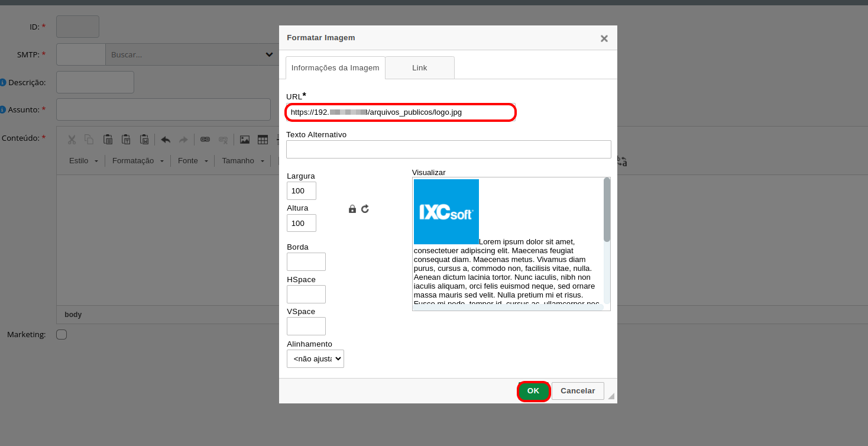Click the ID input field
This screenshot has height=446, width=868.
click(x=77, y=27)
